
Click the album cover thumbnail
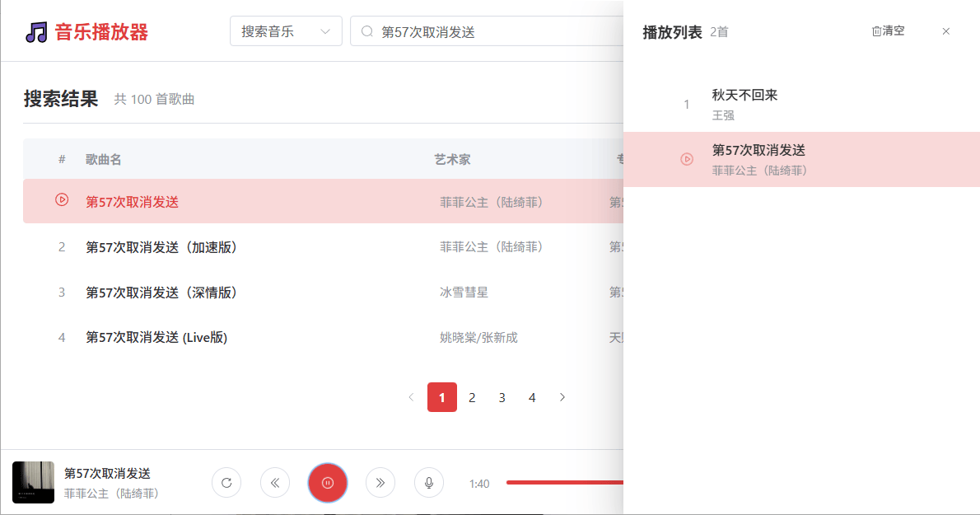[x=34, y=483]
